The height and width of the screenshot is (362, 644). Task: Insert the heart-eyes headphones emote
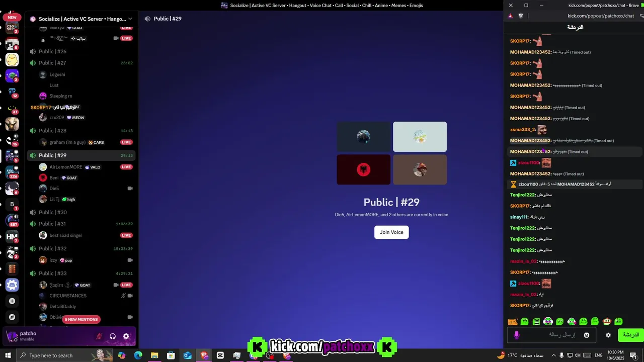tap(548, 321)
